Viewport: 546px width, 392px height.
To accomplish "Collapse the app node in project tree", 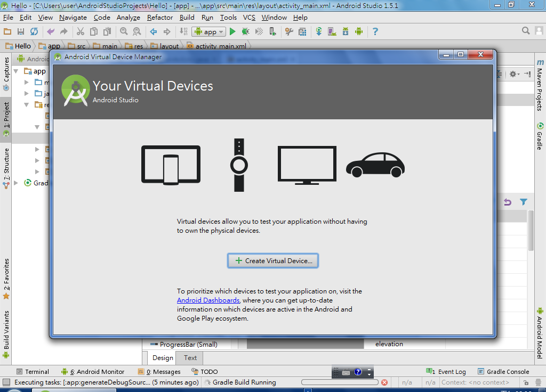I will 16,71.
